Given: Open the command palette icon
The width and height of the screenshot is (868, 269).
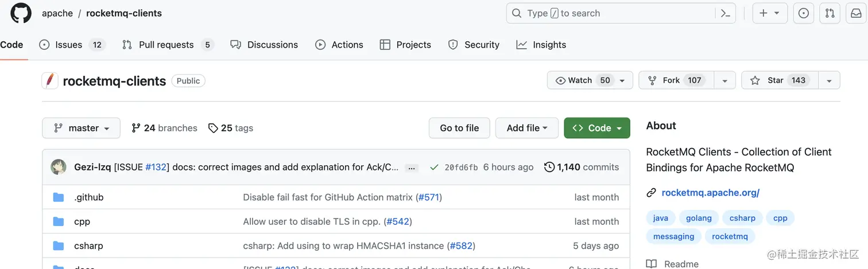Looking at the screenshot, I should click(725, 13).
